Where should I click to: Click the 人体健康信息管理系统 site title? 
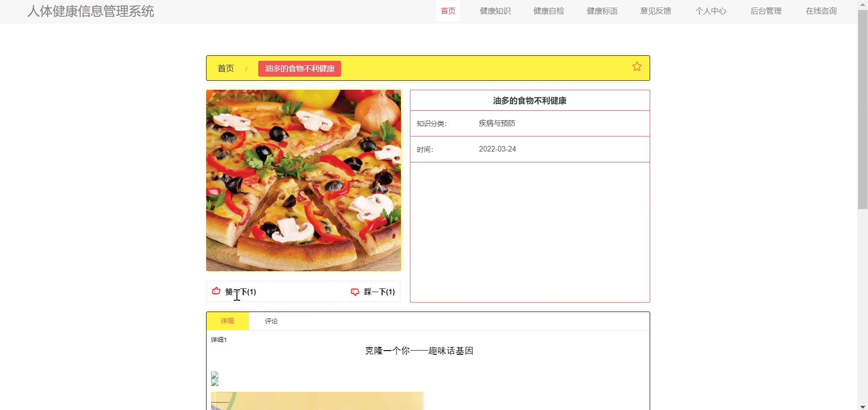pos(91,11)
